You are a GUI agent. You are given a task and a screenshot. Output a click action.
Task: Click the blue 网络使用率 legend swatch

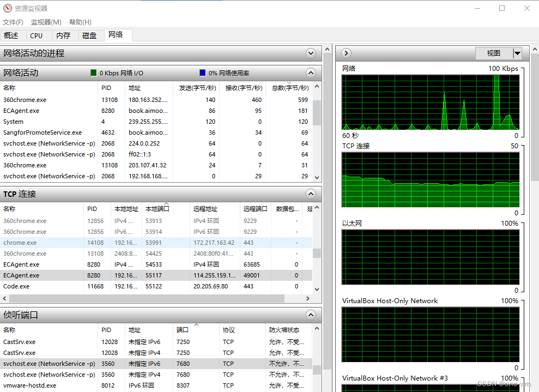click(203, 73)
